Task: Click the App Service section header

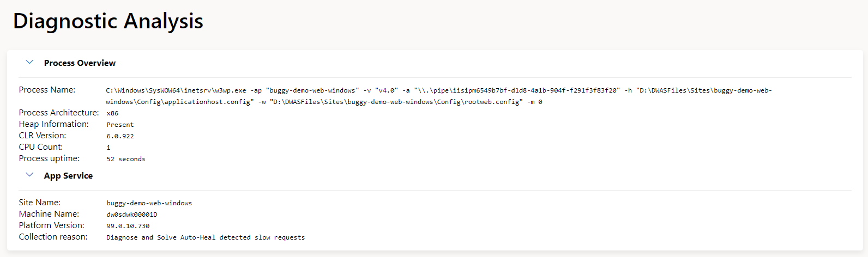Action: tap(68, 176)
